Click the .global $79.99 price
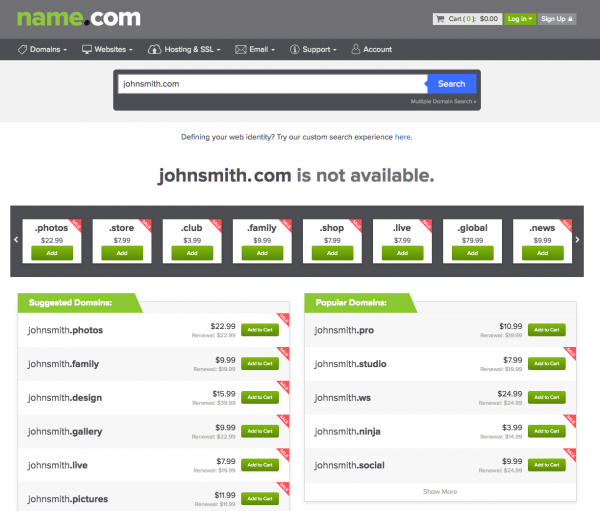Screen dimensions: 600x511 click(473, 240)
